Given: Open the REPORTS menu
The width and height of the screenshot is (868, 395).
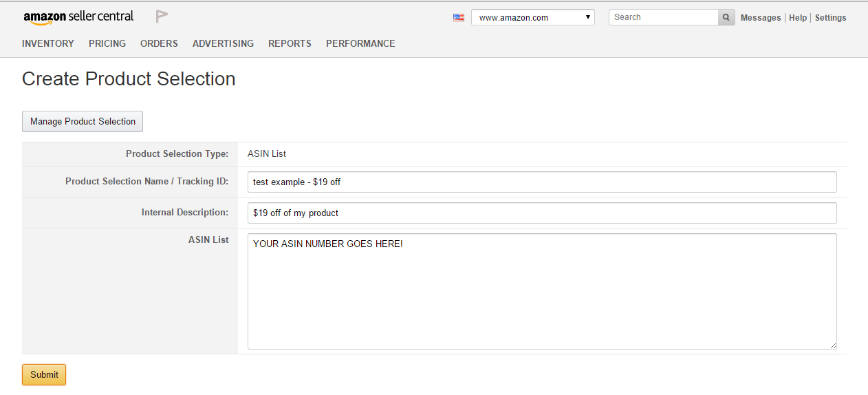Looking at the screenshot, I should point(290,43).
